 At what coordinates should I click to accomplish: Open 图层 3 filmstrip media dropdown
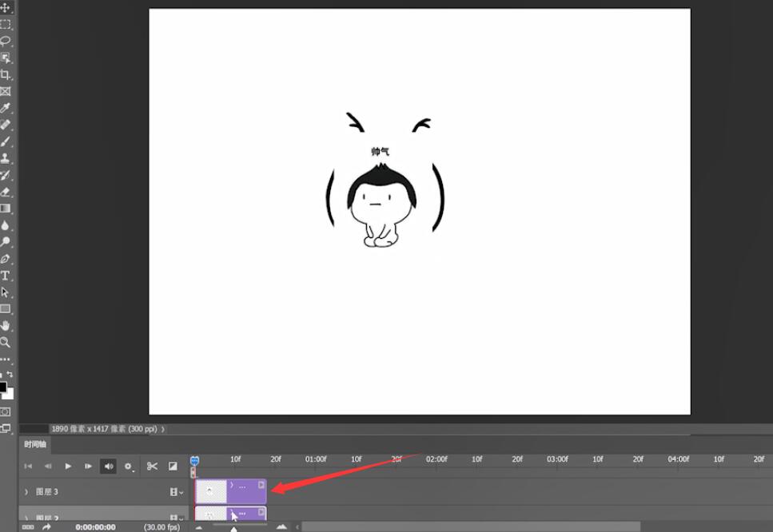tap(176, 491)
